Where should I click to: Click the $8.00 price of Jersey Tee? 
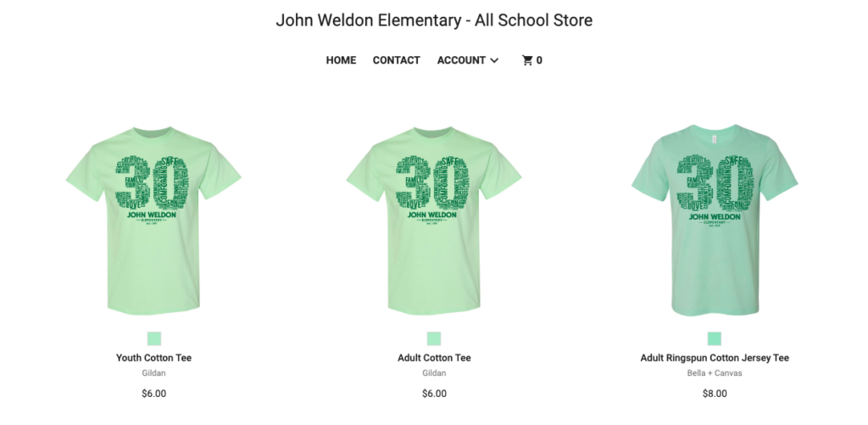click(x=715, y=394)
